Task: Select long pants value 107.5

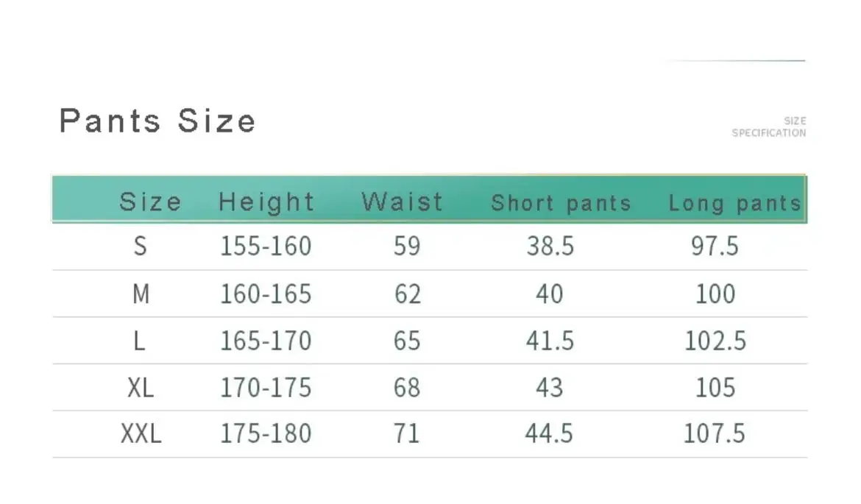Action: [715, 433]
